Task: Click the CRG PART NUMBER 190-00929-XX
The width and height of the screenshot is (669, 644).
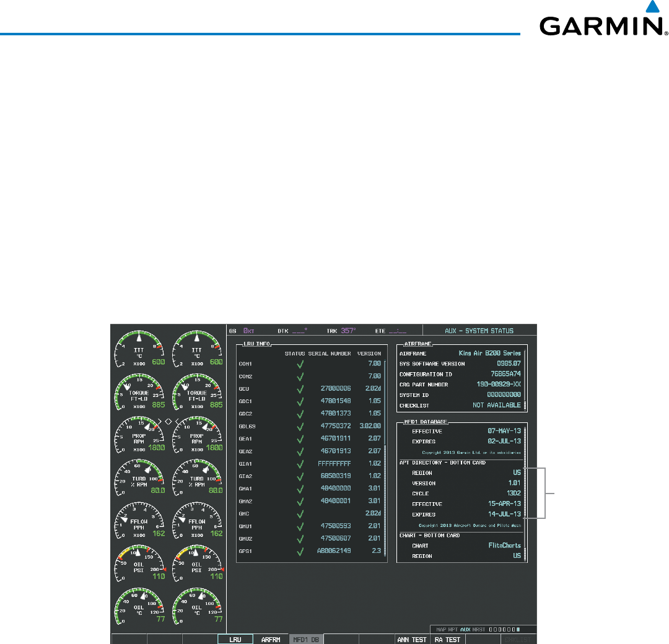Action: [x=499, y=385]
